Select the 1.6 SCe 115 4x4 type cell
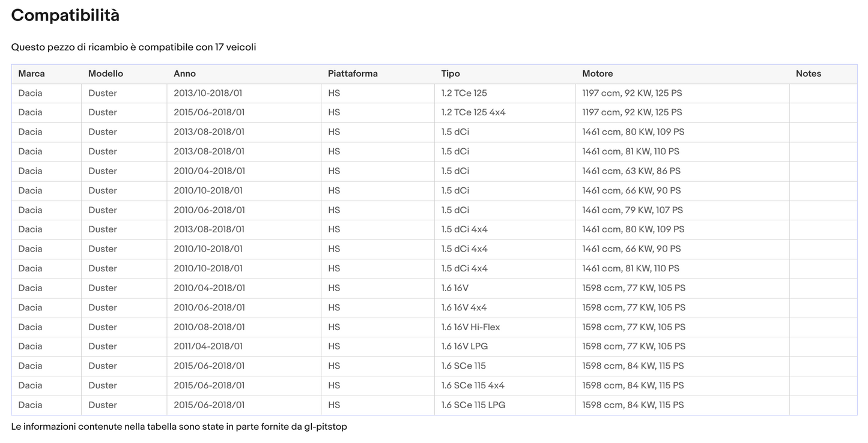Screen dimensions: 868x443 505,385
